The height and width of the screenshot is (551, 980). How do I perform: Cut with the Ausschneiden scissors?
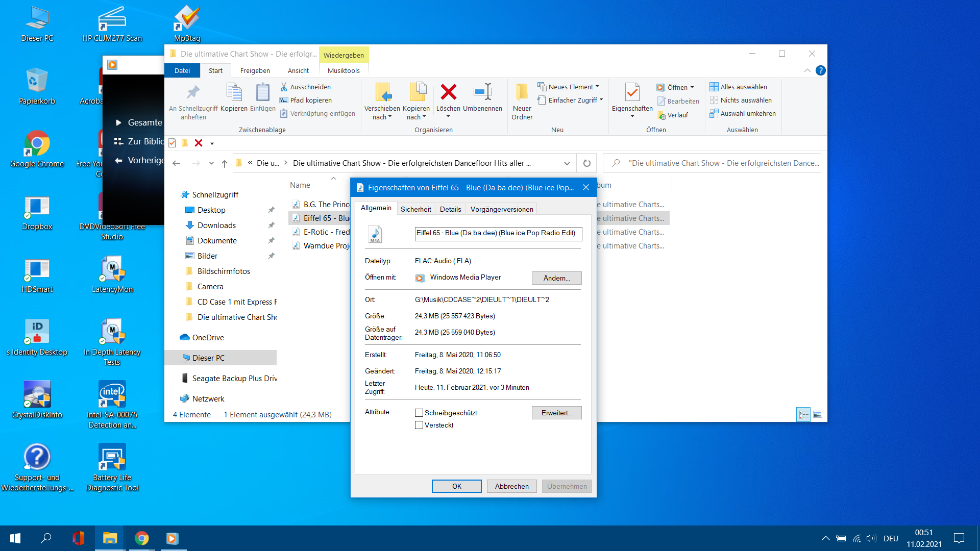coord(305,87)
